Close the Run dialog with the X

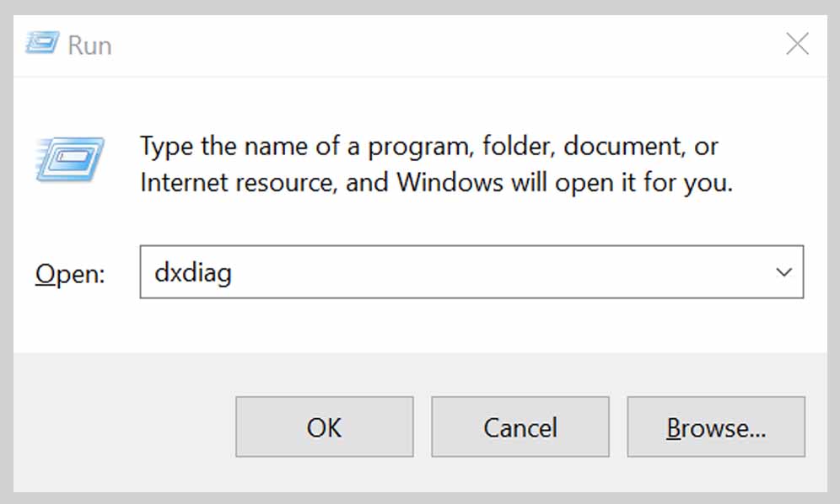[x=797, y=43]
